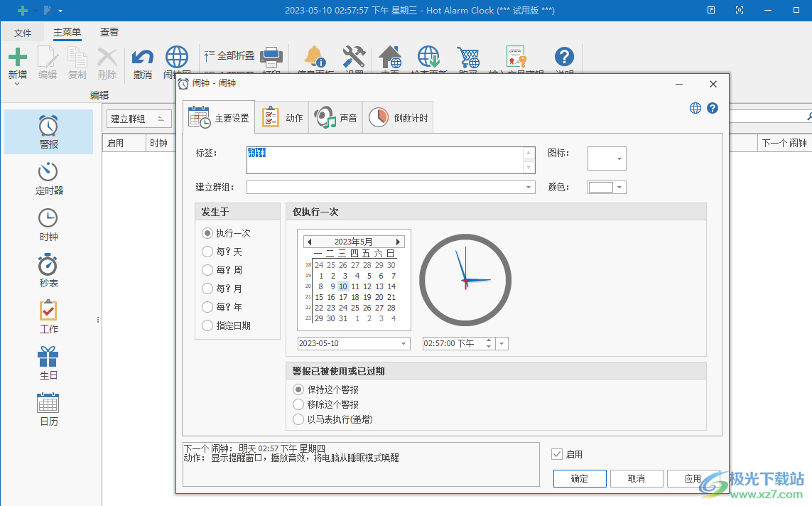Viewport: 812px width, 506px height.
Task: Click the white color swatch
Action: 601,187
